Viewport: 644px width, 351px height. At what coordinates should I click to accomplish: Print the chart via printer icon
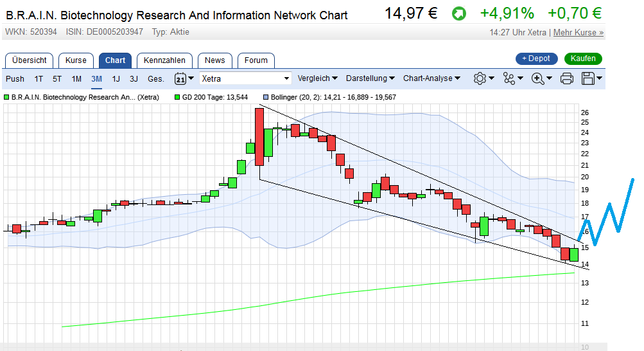(x=567, y=78)
